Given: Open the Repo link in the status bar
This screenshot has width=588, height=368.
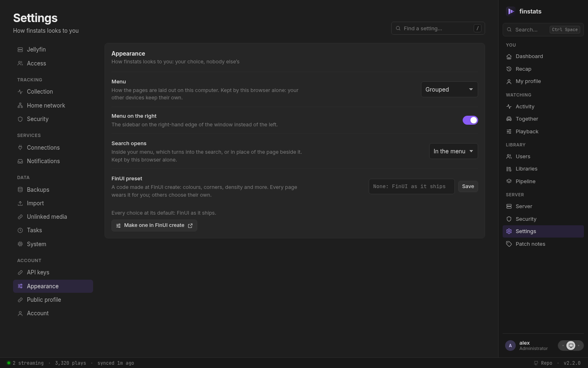Looking at the screenshot, I should coord(543,363).
